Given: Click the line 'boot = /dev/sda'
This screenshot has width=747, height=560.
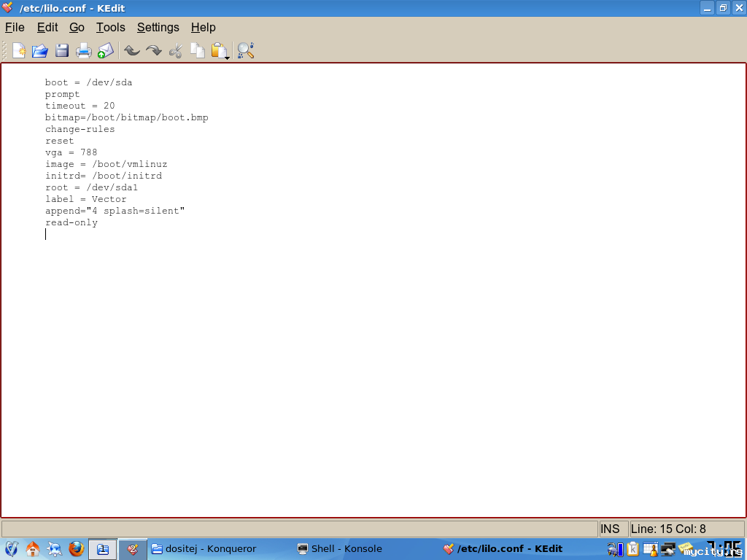Looking at the screenshot, I should point(88,82).
